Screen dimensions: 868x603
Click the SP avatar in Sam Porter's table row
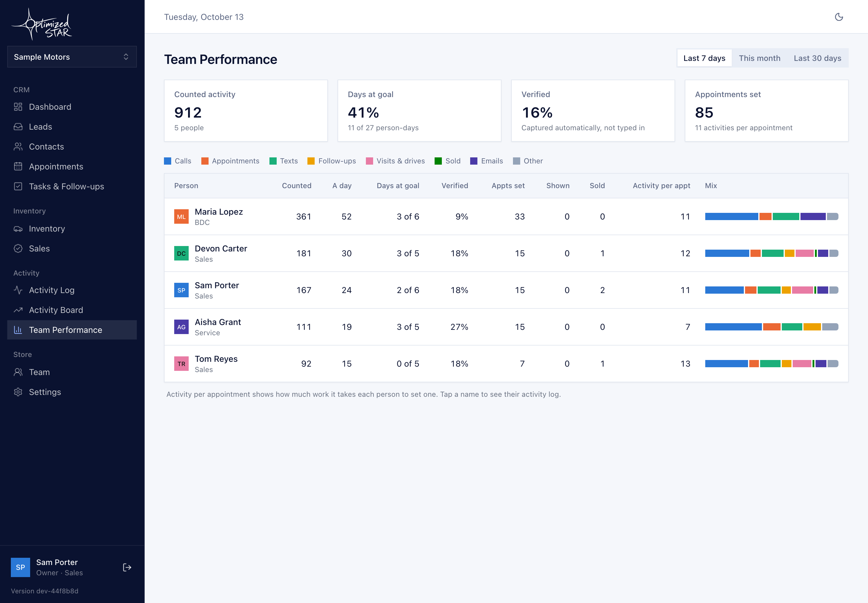[181, 290]
